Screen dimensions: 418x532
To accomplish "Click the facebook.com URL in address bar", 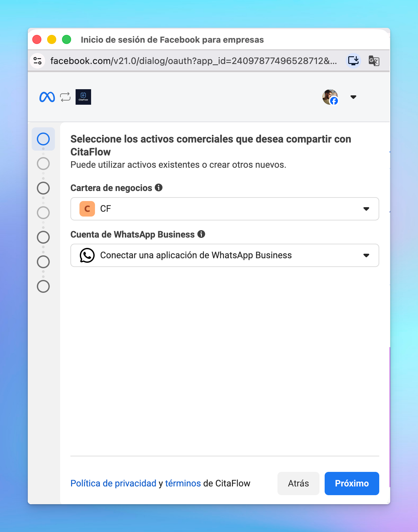I will pyautogui.click(x=193, y=61).
